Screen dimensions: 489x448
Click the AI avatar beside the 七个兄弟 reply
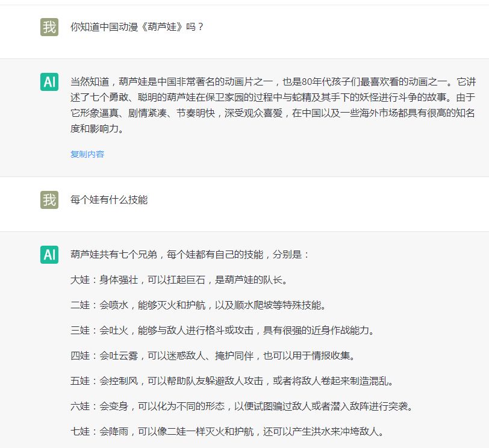(49, 255)
